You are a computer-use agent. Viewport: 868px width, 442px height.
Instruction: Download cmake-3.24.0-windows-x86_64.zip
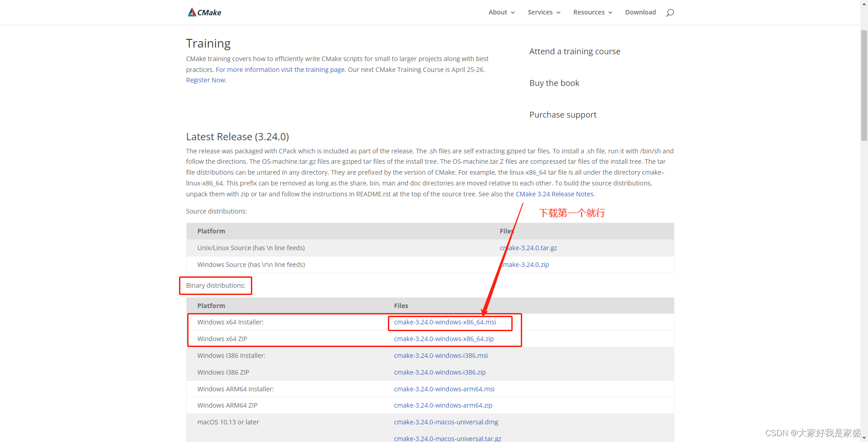click(443, 339)
